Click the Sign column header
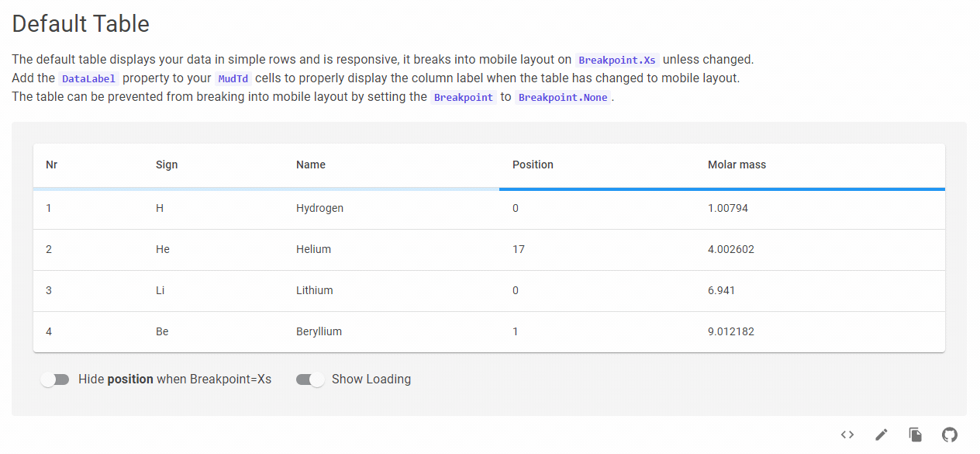 (167, 165)
